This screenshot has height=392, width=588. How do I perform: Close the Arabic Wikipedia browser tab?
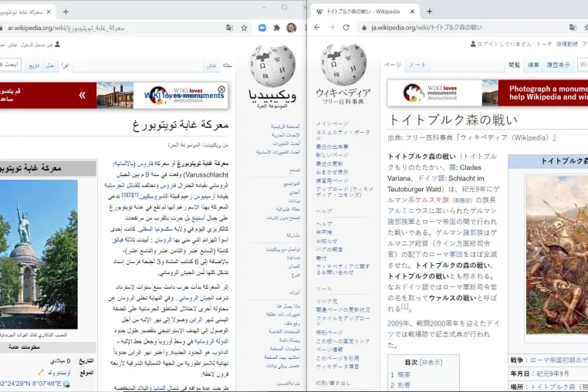coord(49,12)
